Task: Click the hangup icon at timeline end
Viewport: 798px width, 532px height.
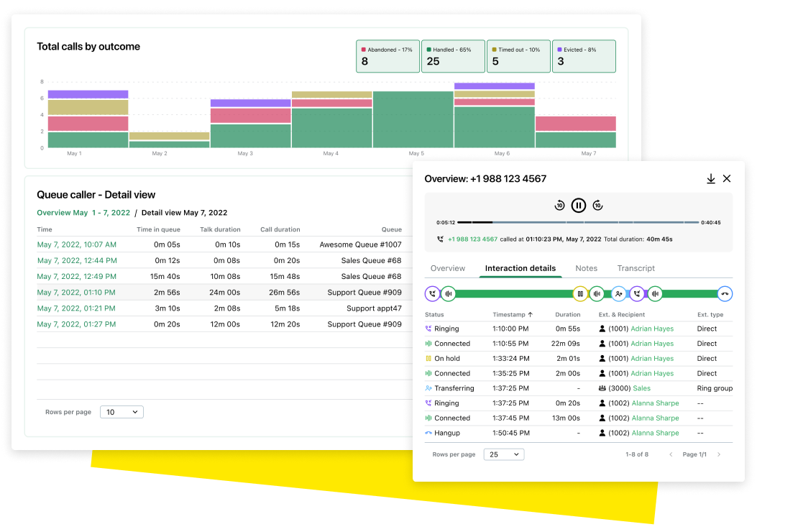Action: pos(725,293)
